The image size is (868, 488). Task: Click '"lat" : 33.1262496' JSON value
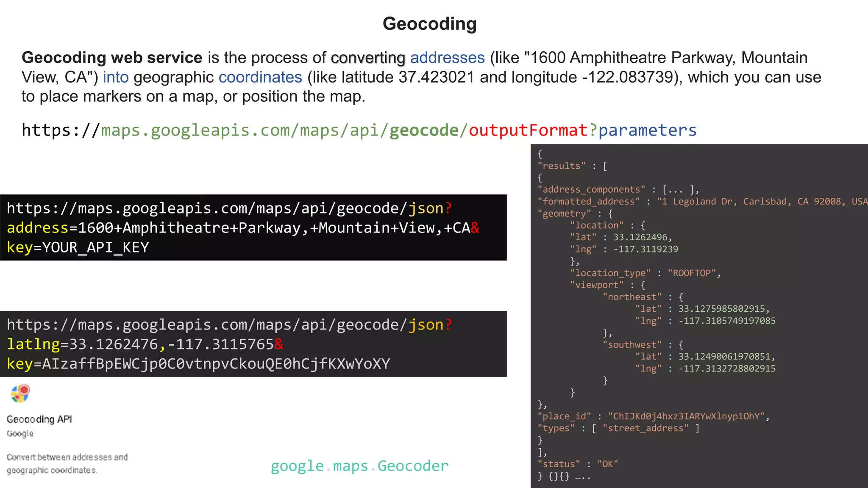621,237
